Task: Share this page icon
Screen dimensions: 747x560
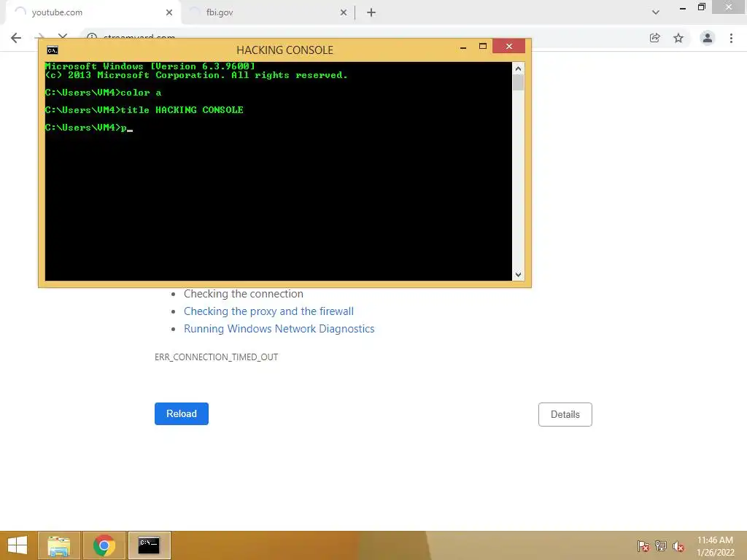Action: pos(655,38)
